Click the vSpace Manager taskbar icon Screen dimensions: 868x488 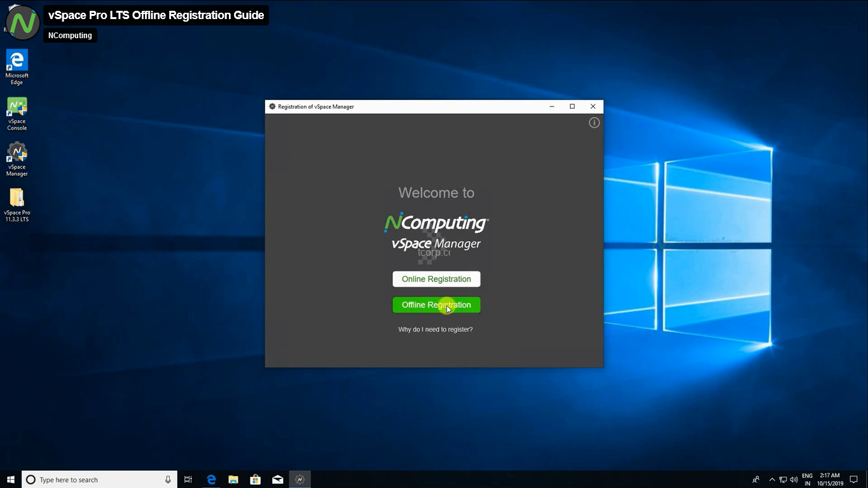(x=300, y=480)
